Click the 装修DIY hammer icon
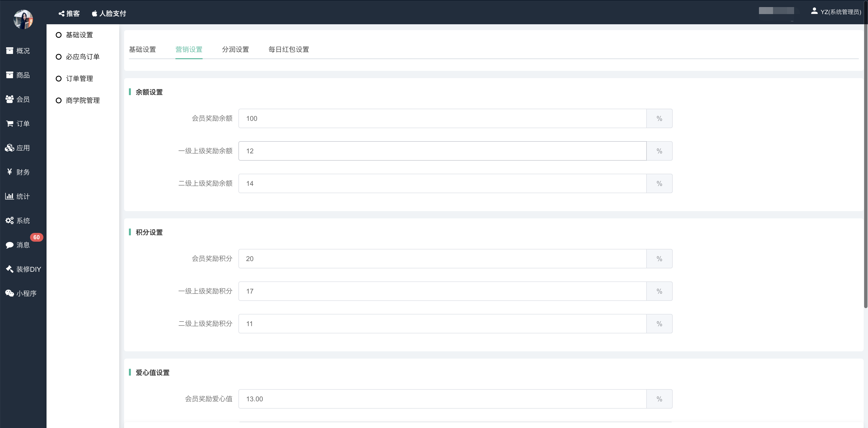Viewport: 868px width, 428px height. pyautogui.click(x=10, y=269)
